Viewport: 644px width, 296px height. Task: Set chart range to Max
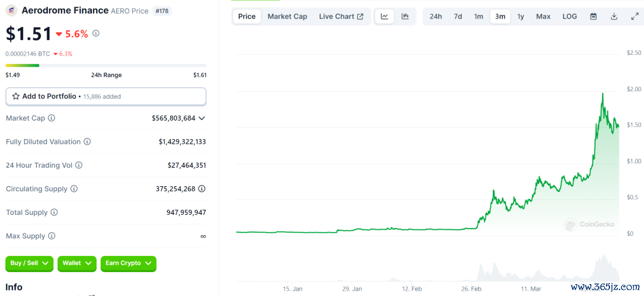click(x=543, y=17)
